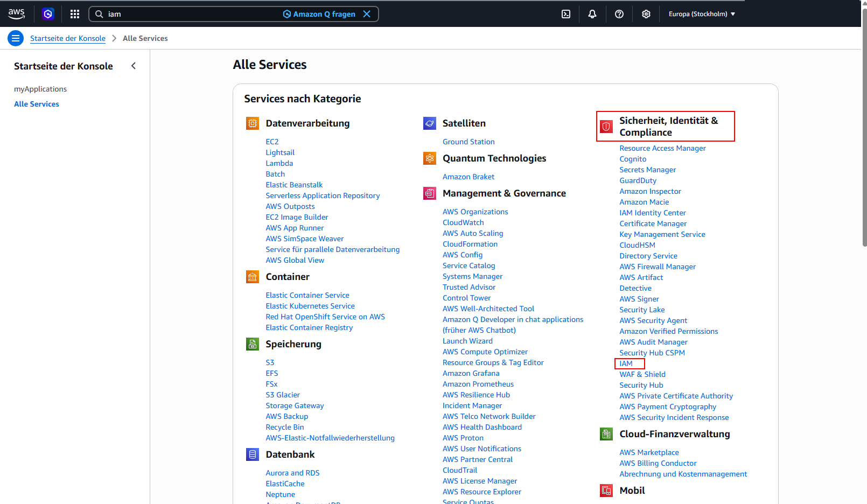
Task: Click the Satelliten category icon
Action: [430, 123]
